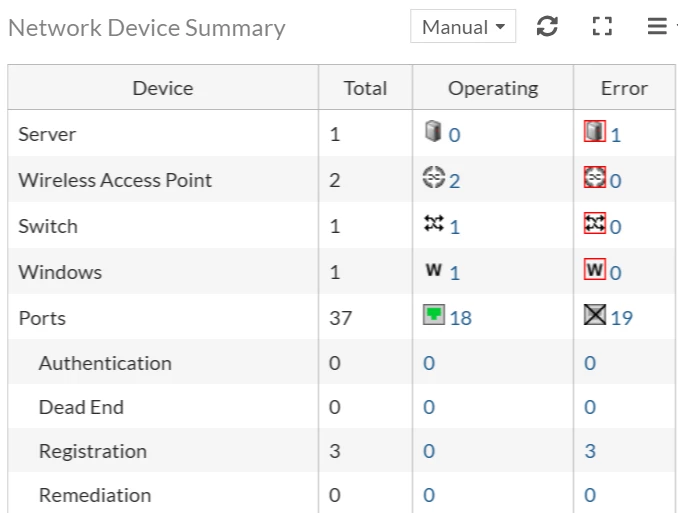Select the Windows row label
This screenshot has width=678, height=513.
60,272
